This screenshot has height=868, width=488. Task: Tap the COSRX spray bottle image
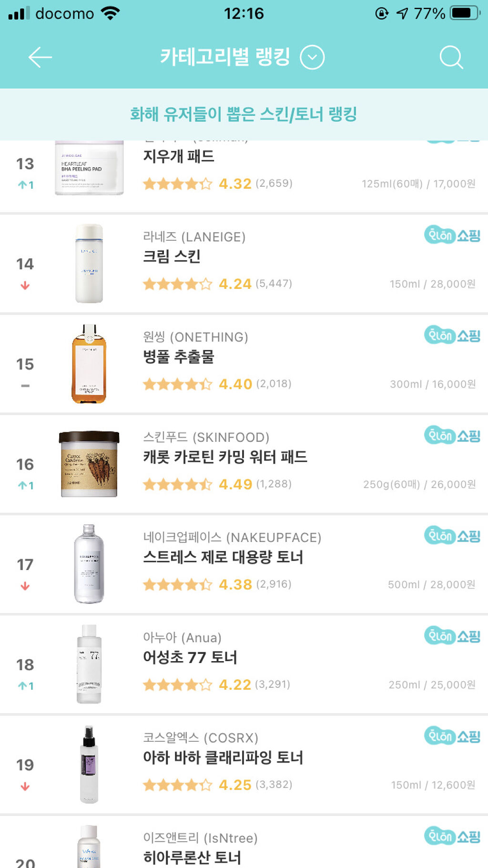(89, 764)
